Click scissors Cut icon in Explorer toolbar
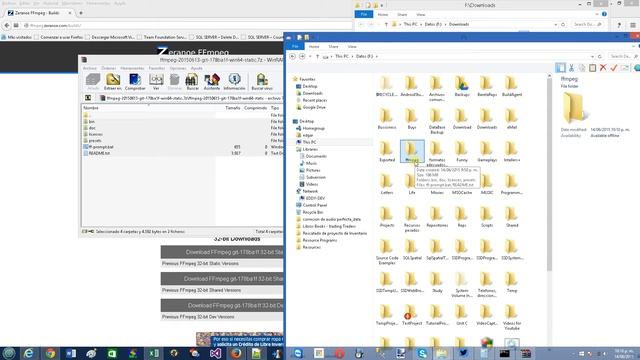640x360 pixels. (x=571, y=68)
